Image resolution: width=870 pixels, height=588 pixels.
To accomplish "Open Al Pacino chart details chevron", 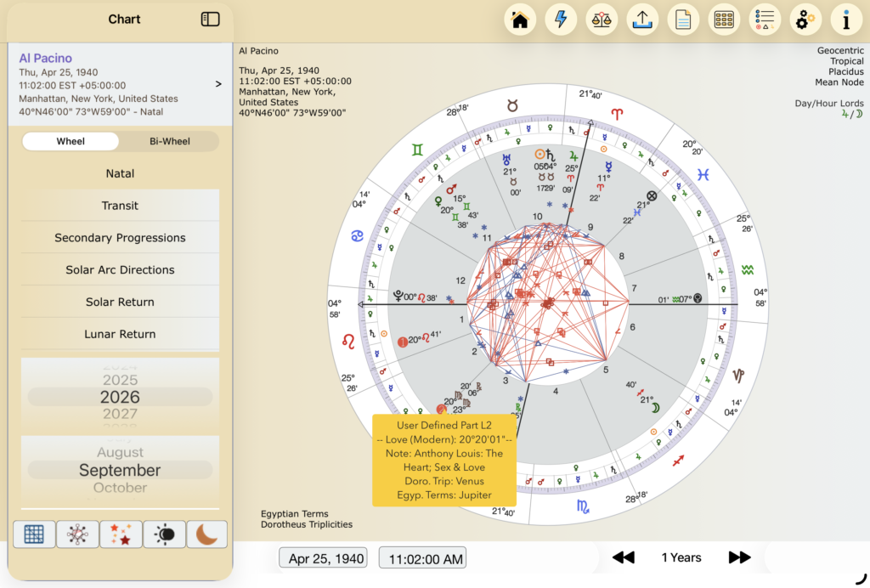I will [x=218, y=84].
